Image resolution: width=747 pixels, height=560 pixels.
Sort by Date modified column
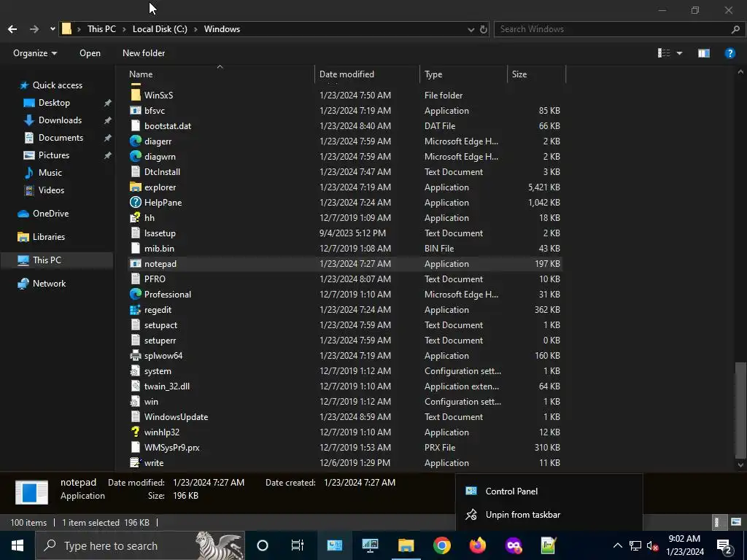(x=347, y=74)
